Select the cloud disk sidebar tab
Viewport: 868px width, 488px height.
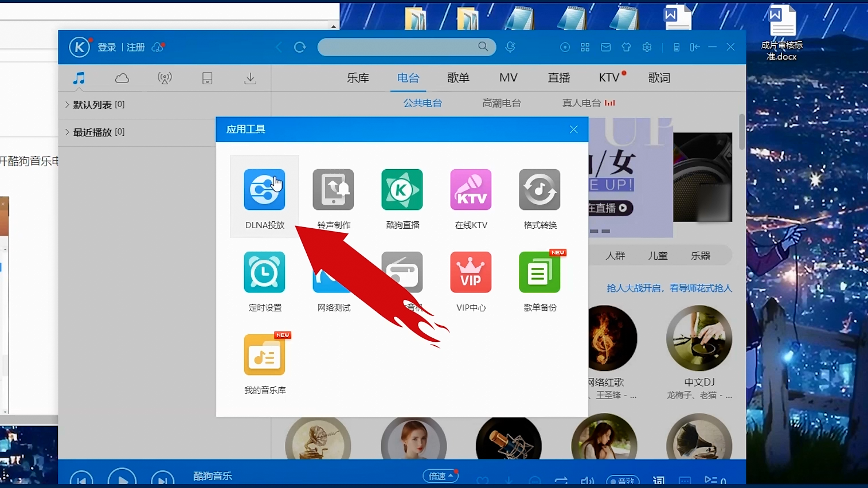point(122,78)
